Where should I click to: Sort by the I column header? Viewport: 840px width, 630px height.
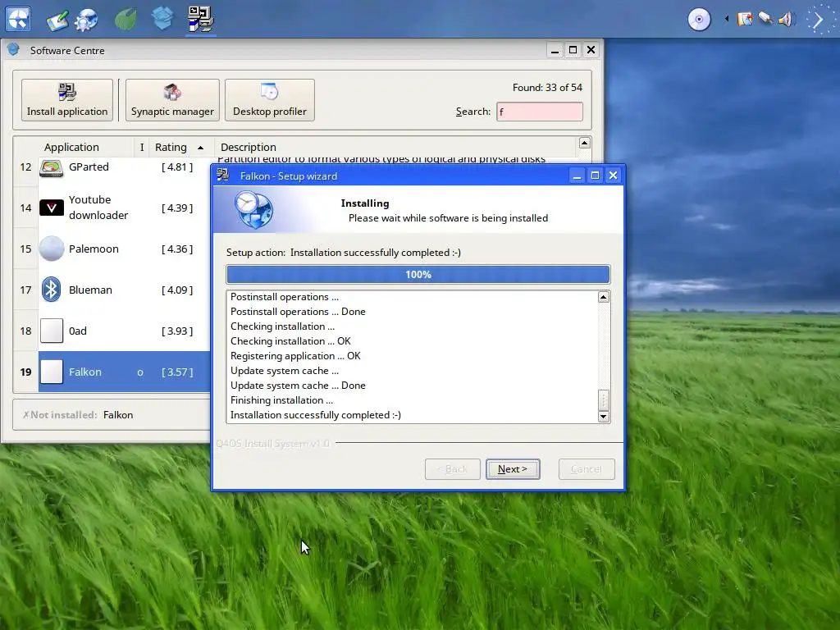(142, 147)
